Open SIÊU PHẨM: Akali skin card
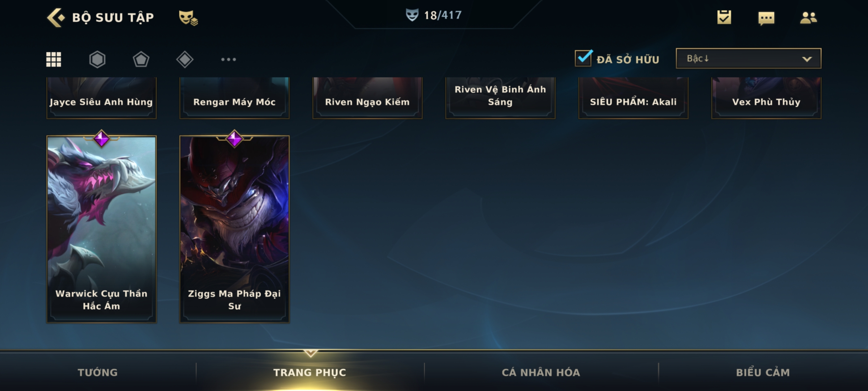The image size is (868, 391). coord(633,98)
